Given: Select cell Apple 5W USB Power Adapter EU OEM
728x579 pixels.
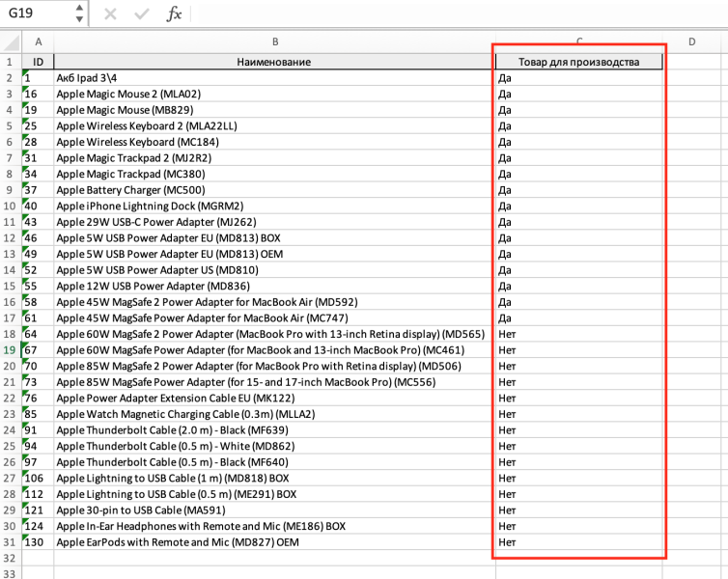Looking at the screenshot, I should click(x=275, y=254).
